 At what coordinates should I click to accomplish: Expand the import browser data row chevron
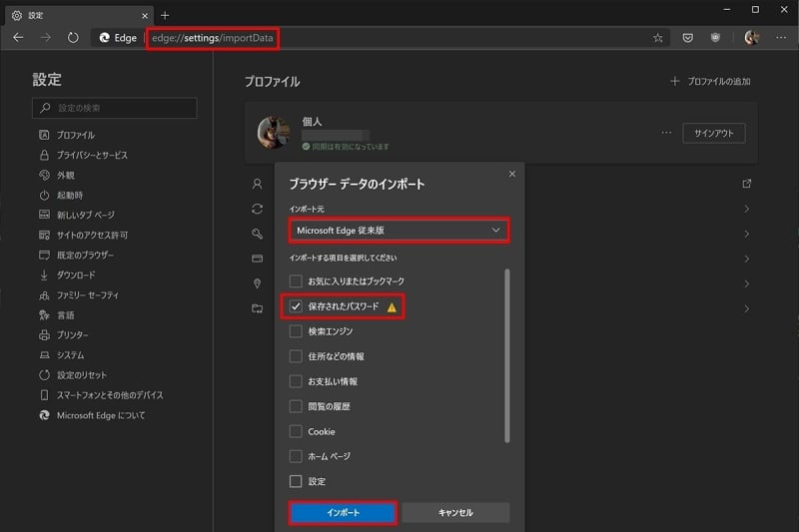pos(746,308)
